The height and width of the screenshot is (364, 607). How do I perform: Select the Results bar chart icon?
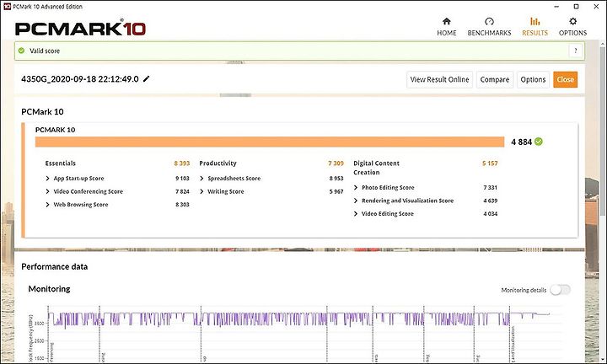[534, 21]
